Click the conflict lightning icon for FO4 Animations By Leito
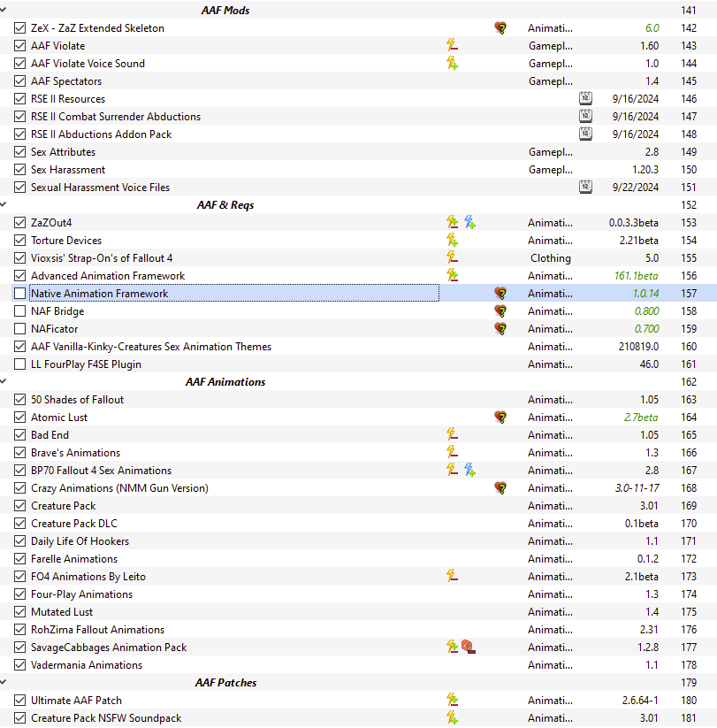This screenshot has width=717, height=728. 452,577
